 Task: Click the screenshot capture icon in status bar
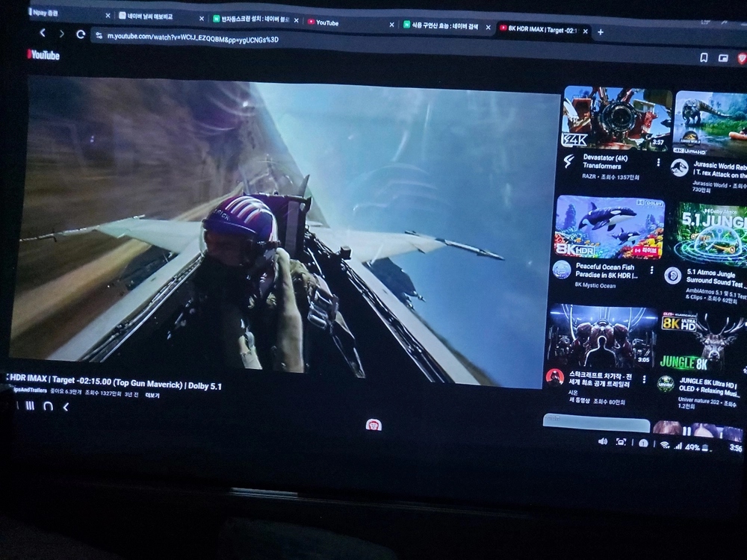(620, 442)
